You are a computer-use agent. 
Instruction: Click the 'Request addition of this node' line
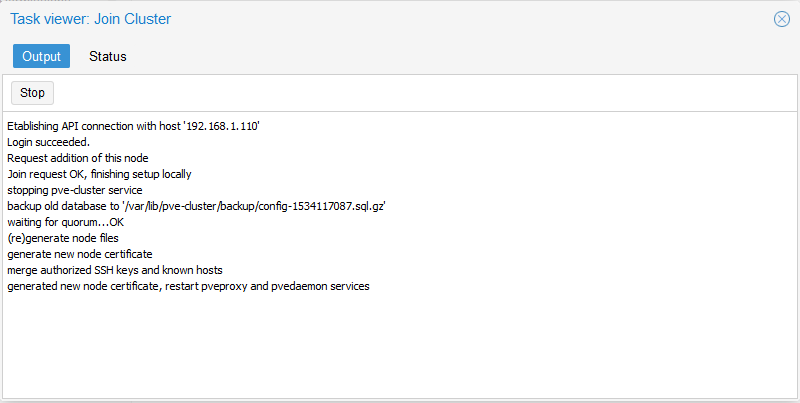coord(77,157)
